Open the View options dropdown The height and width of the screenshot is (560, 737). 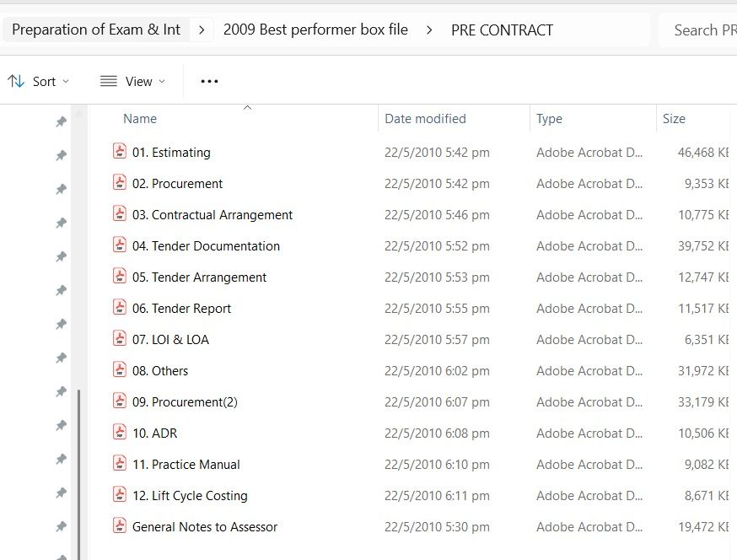133,81
